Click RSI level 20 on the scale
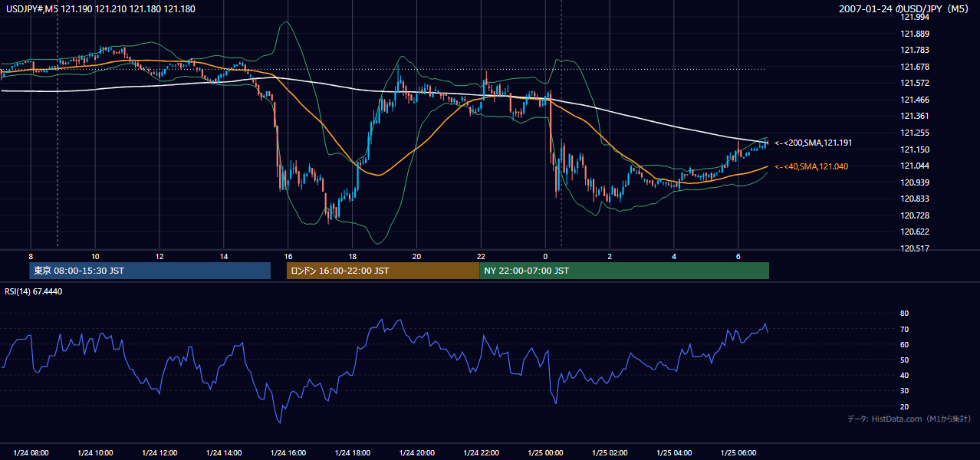This screenshot has height=460, width=980. coord(904,406)
